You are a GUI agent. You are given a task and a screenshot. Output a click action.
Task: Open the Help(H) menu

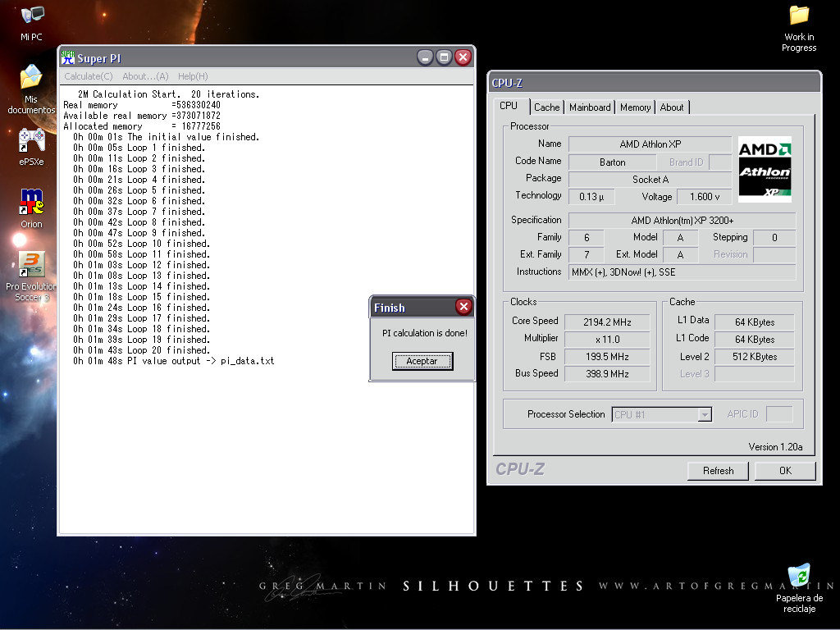tap(193, 76)
